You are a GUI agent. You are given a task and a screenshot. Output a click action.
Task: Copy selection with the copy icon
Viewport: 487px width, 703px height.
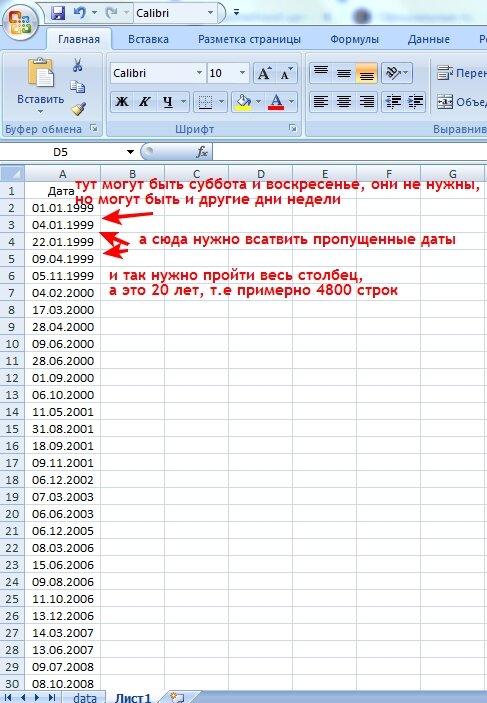(x=78, y=87)
